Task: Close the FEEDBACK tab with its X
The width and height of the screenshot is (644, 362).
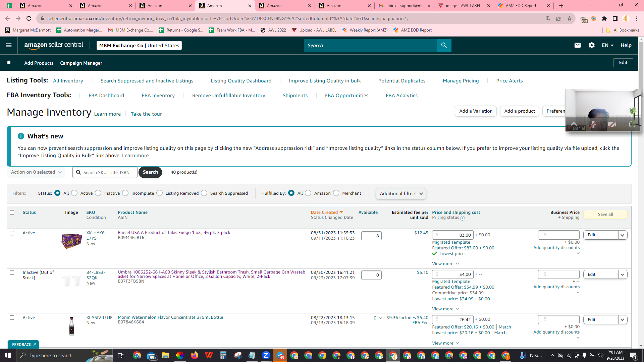Action: coord(35,344)
